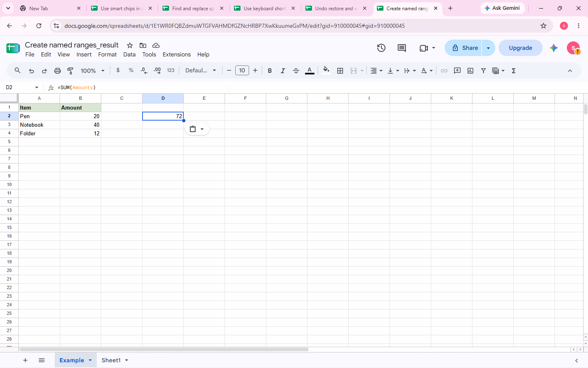
Task: Insert a chart
Action: pyautogui.click(x=470, y=71)
